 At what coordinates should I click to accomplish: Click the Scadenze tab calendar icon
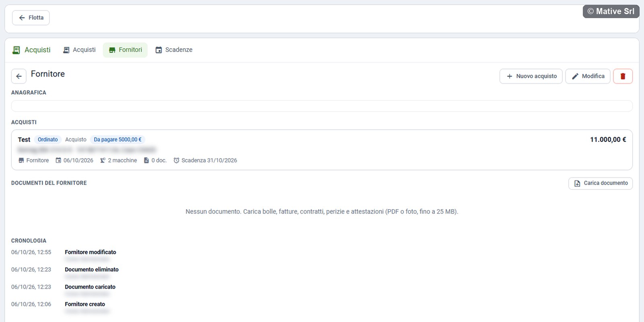click(159, 50)
